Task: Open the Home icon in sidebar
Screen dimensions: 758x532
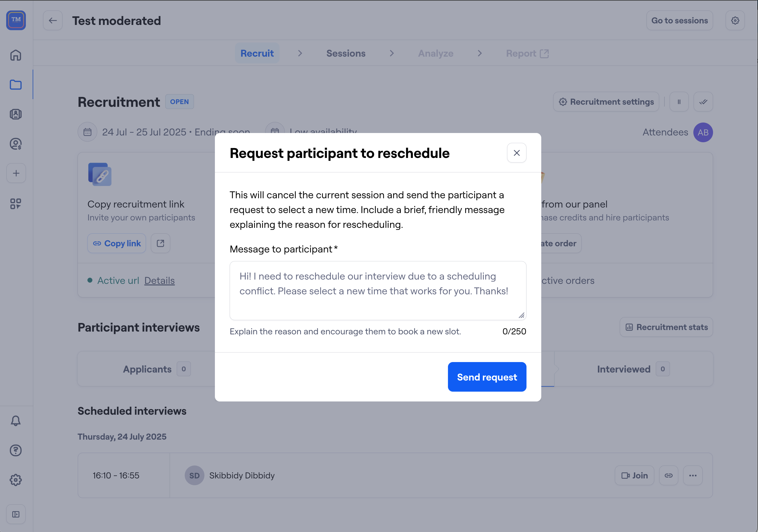Action: coord(16,55)
